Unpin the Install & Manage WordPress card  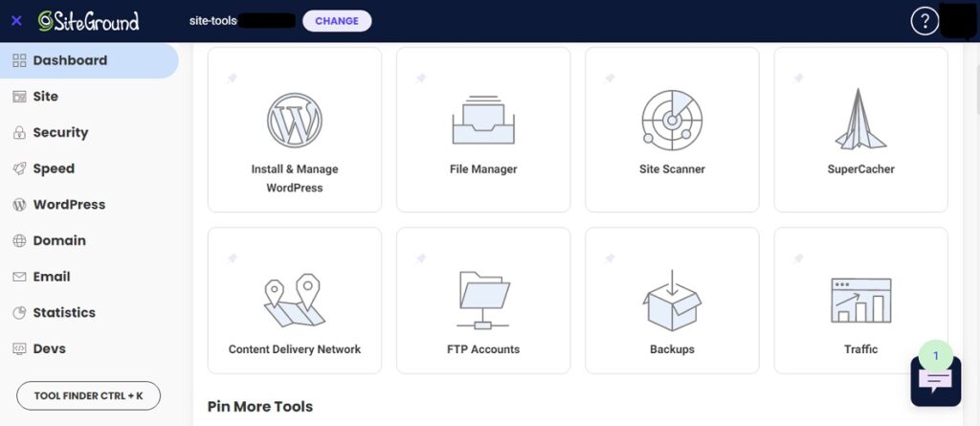232,78
